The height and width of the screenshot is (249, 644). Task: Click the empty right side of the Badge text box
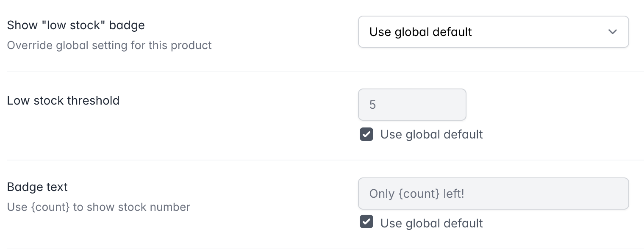tap(547, 194)
